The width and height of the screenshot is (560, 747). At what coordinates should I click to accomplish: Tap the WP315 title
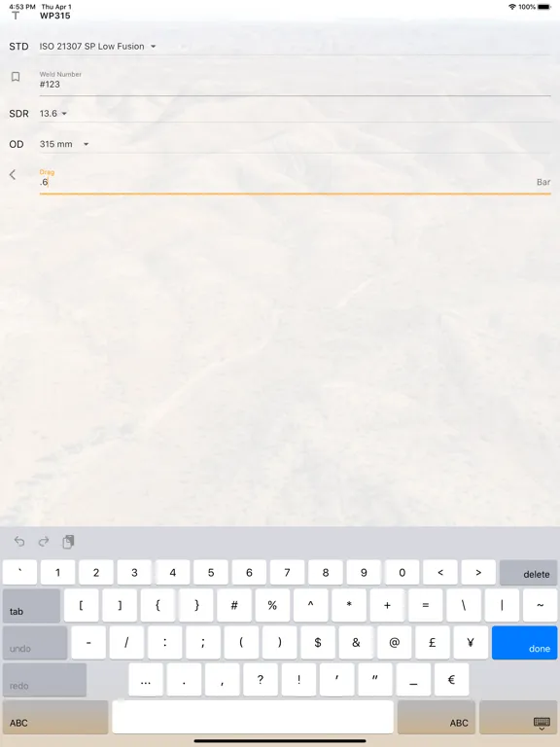pos(55,16)
